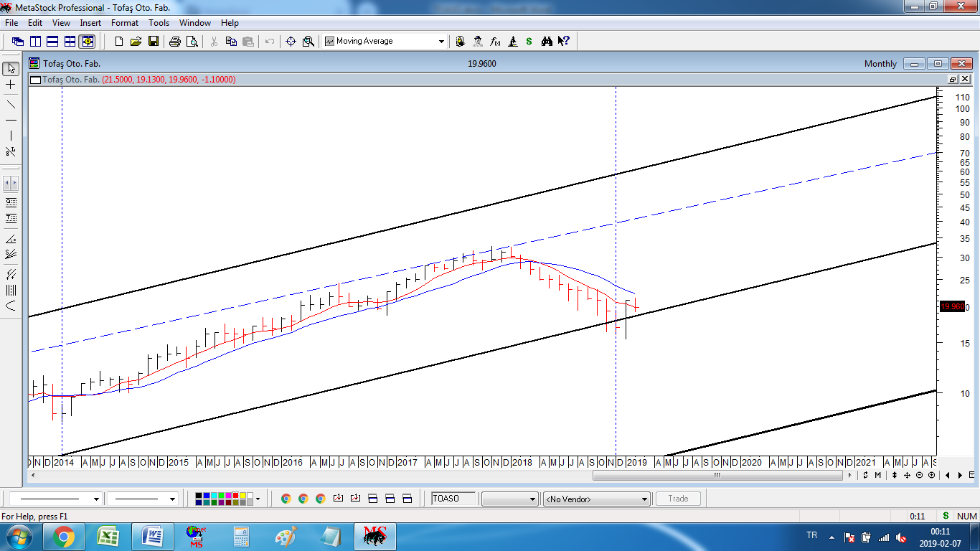Click the muted volume tray icon
The image size is (980, 551).
tap(901, 537)
